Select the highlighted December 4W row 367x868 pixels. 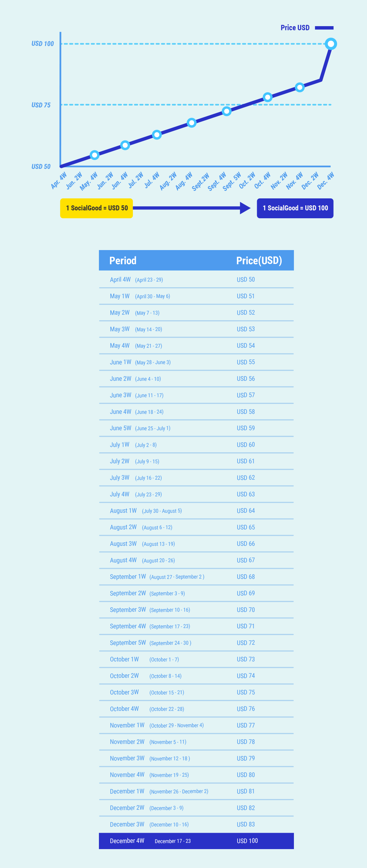[196, 841]
